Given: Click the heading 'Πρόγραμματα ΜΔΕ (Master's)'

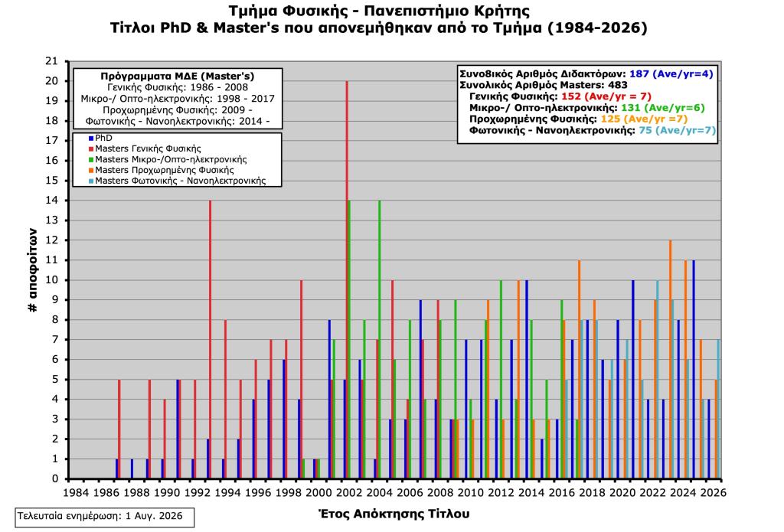Looking at the screenshot, I should click(x=178, y=77).
